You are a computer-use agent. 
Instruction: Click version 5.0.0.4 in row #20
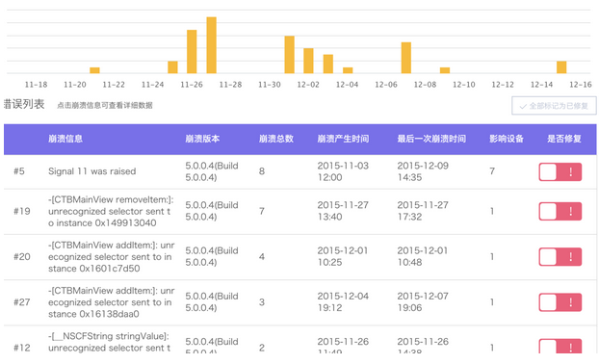click(x=212, y=257)
